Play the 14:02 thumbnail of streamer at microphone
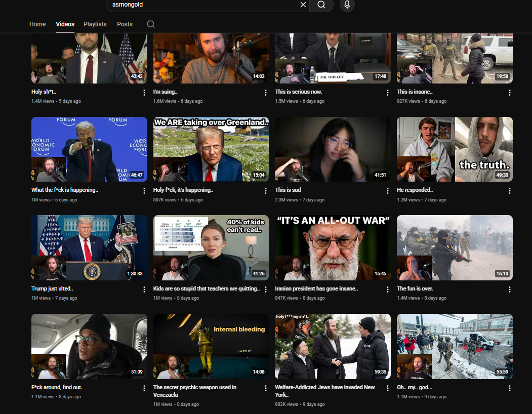This screenshot has height=414, width=532. click(211, 58)
